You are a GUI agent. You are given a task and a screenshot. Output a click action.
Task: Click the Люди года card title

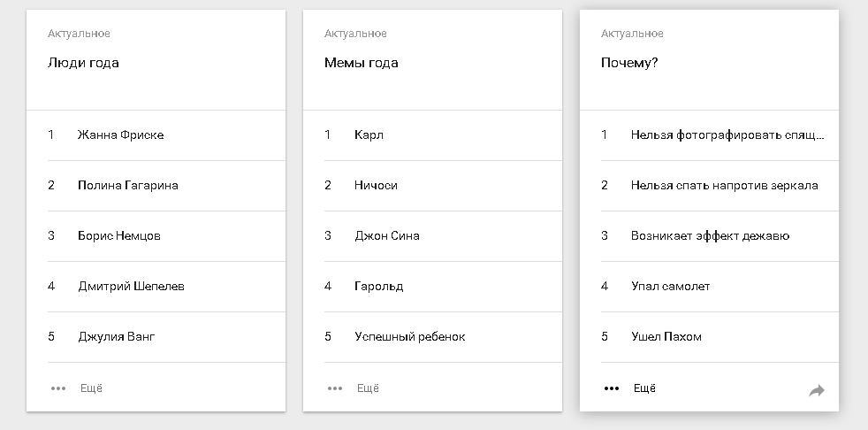tap(83, 63)
